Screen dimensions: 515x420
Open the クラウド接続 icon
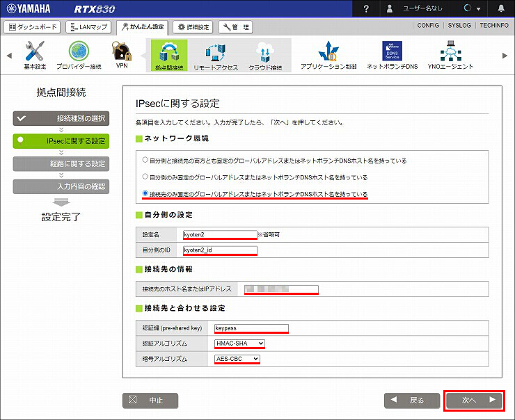pyautogui.click(x=265, y=56)
